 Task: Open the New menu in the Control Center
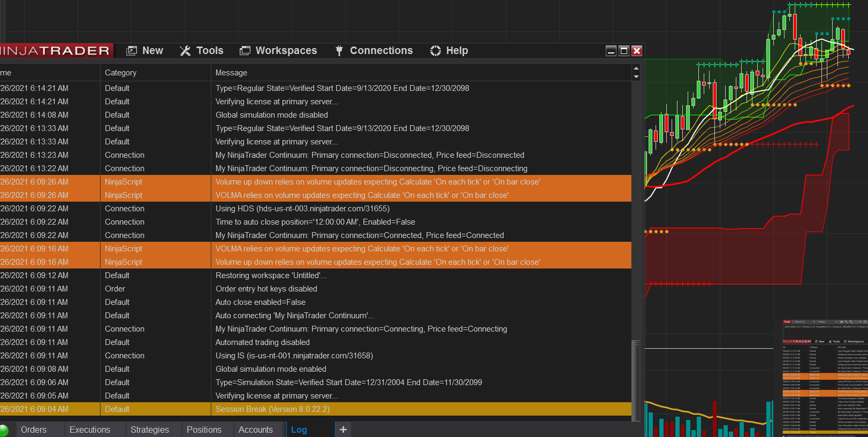click(x=144, y=51)
